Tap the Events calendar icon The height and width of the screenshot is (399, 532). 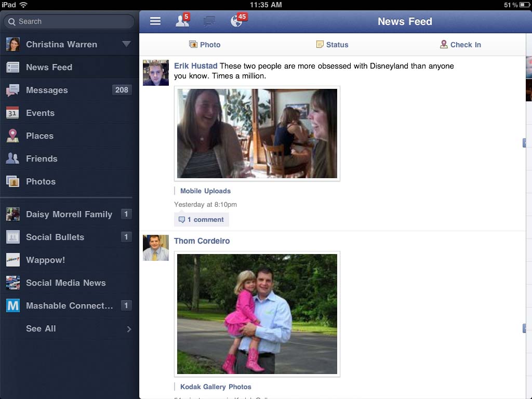(x=13, y=113)
